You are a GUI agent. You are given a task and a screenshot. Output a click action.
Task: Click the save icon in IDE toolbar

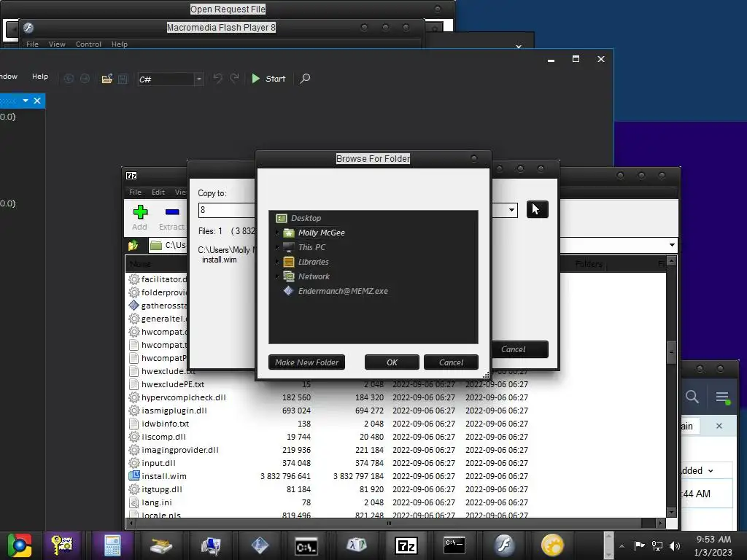click(x=123, y=79)
